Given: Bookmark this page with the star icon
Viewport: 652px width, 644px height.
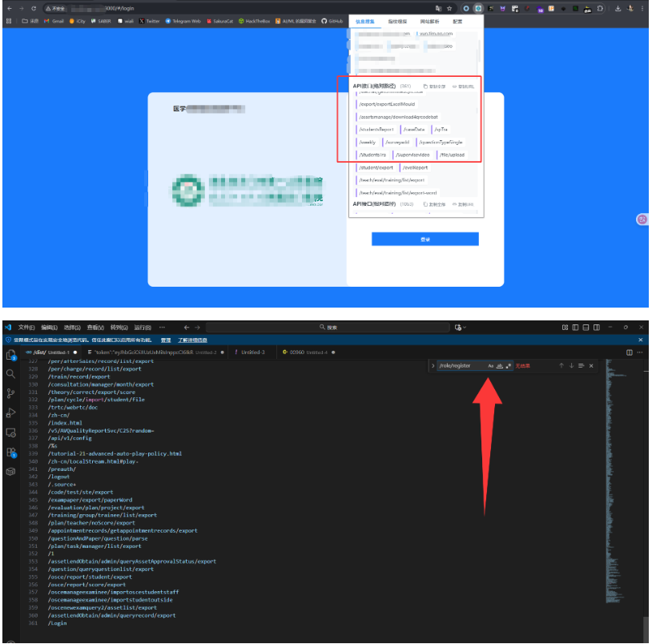Looking at the screenshot, I should [x=449, y=8].
